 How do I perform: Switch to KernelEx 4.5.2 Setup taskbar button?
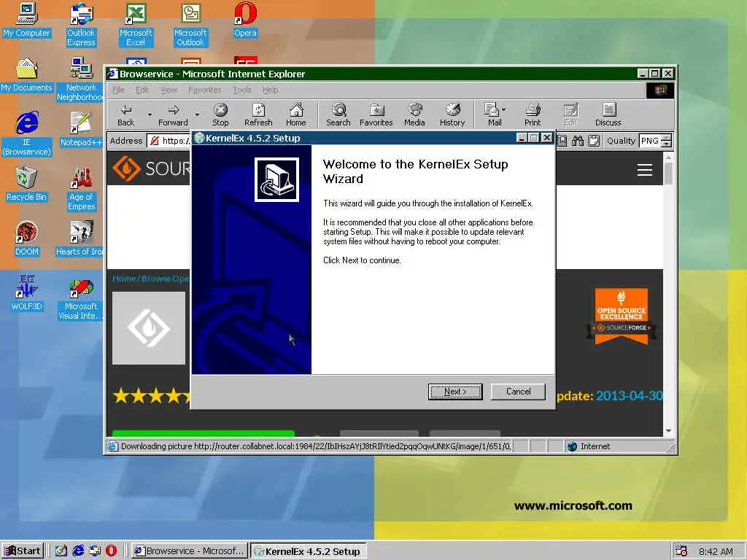(x=309, y=551)
